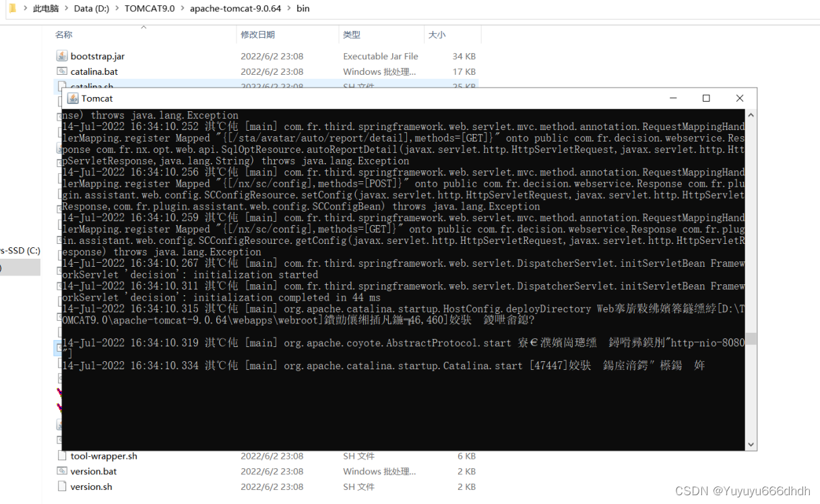Expand chevron after Data (D:) in breadcrumb
The image size is (820, 504).
click(117, 9)
